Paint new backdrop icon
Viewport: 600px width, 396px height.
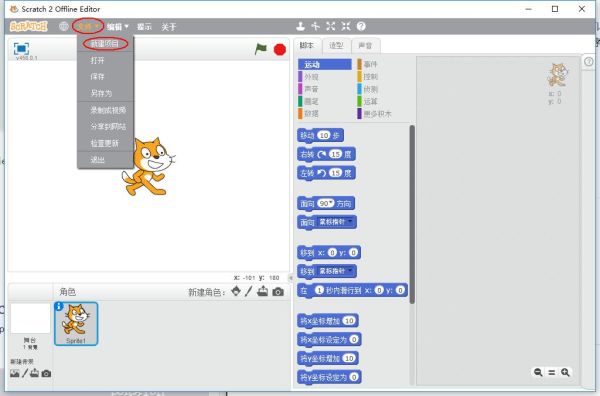click(25, 373)
